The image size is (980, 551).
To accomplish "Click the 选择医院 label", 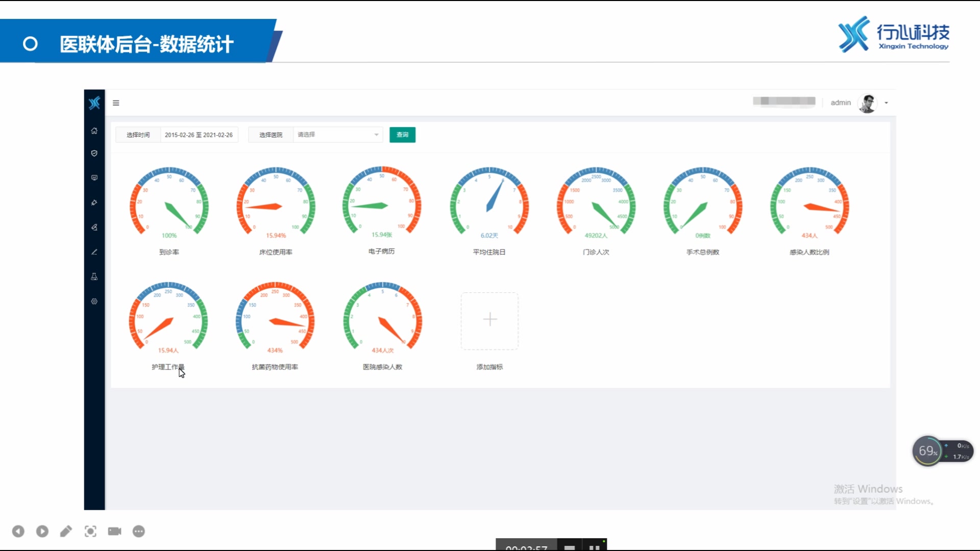I will pos(271,135).
